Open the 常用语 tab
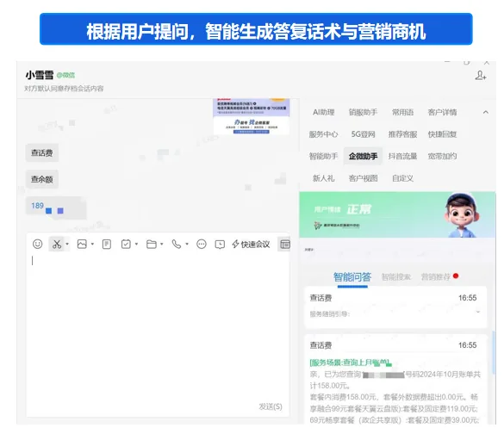 (402, 112)
